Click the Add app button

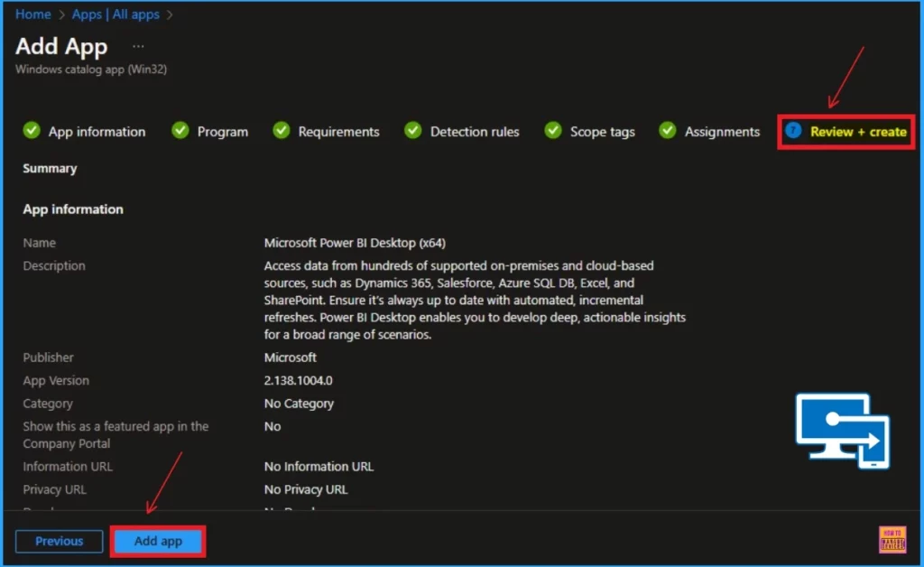point(158,541)
